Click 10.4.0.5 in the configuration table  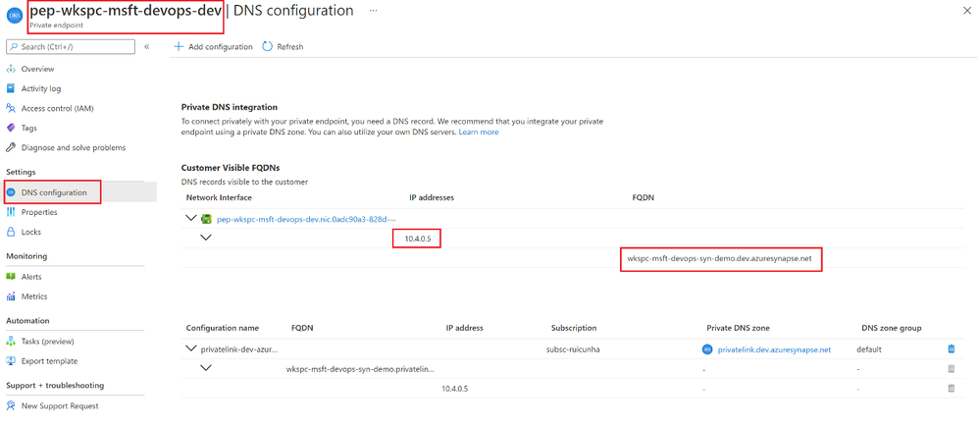click(455, 389)
